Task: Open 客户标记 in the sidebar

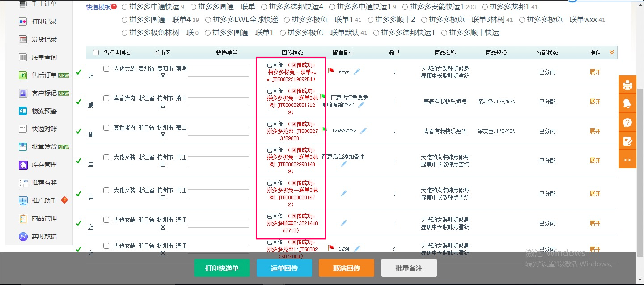Action: coord(44,93)
